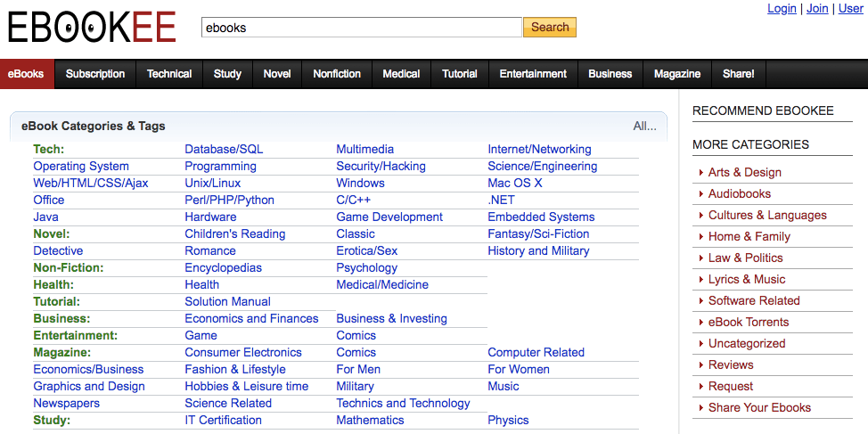Viewport: 868px width, 434px height.
Task: Open Programming category
Action: [220, 167]
